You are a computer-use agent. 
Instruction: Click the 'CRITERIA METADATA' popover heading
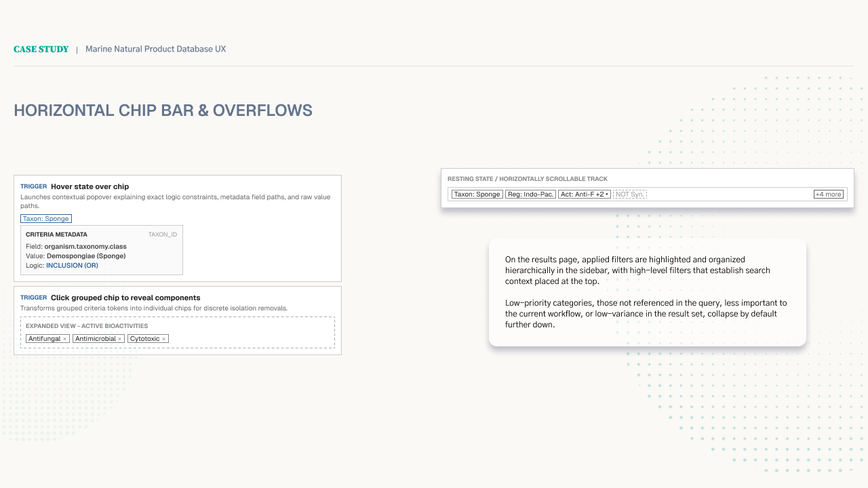[x=56, y=235]
